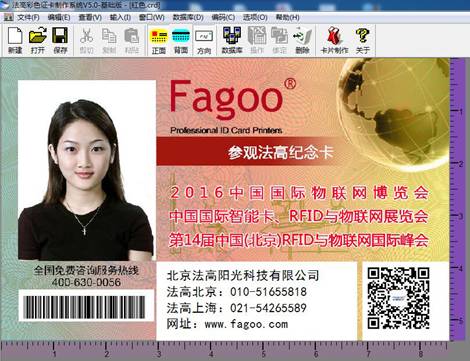
Task: Open the 选项(O) menu
Action: pos(255,17)
